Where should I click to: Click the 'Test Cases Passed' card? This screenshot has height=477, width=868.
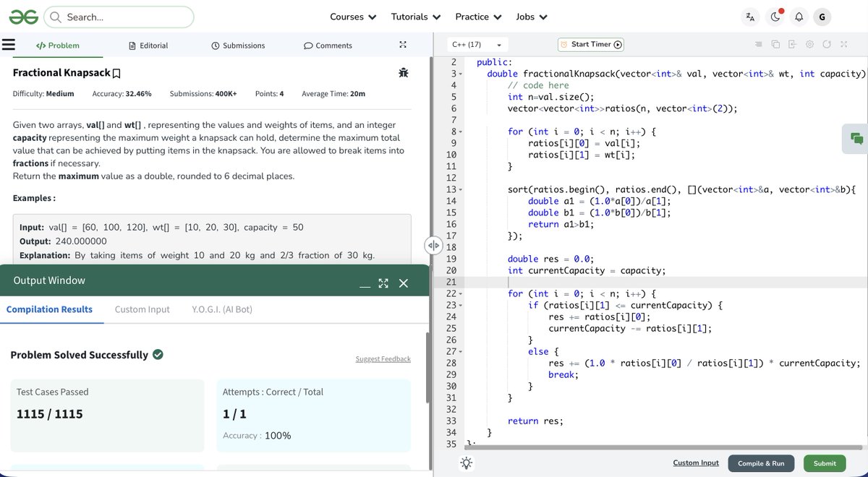[107, 415]
